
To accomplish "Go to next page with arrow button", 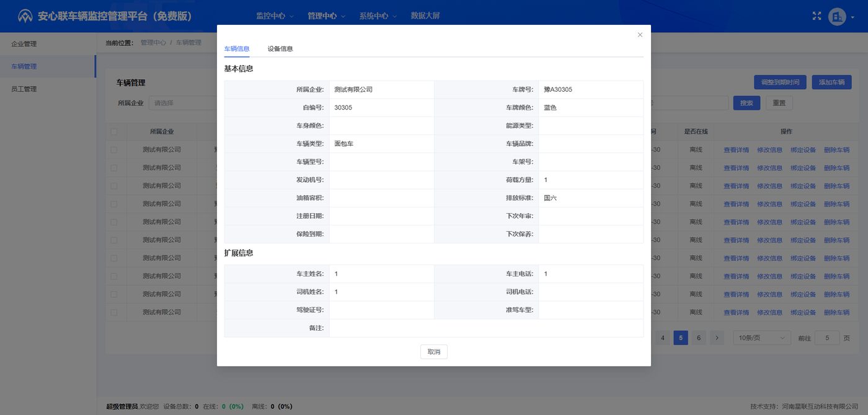I will (x=717, y=338).
